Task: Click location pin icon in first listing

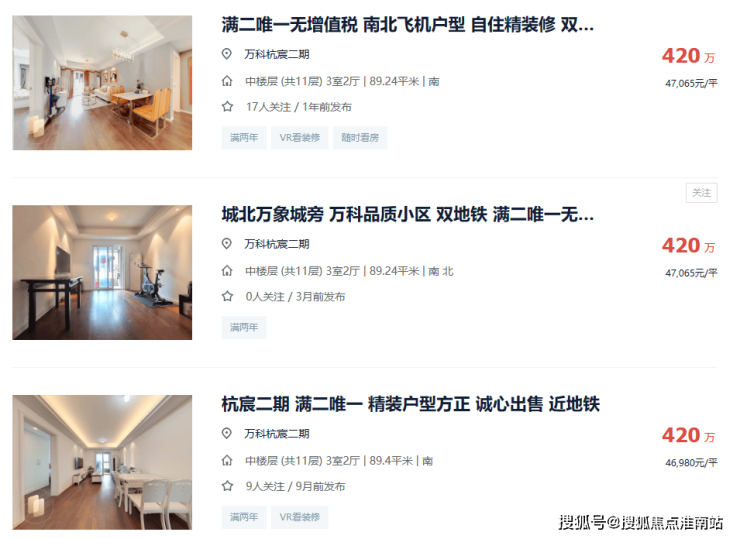Action: (227, 54)
